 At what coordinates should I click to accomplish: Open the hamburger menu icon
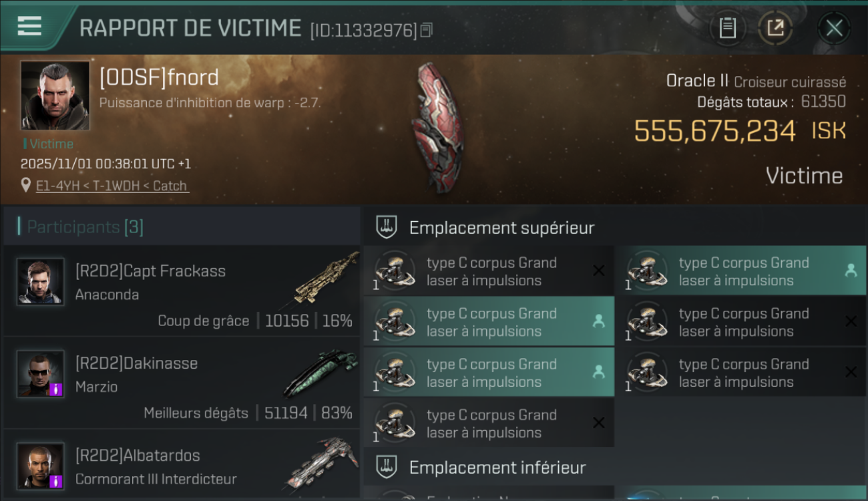(29, 26)
